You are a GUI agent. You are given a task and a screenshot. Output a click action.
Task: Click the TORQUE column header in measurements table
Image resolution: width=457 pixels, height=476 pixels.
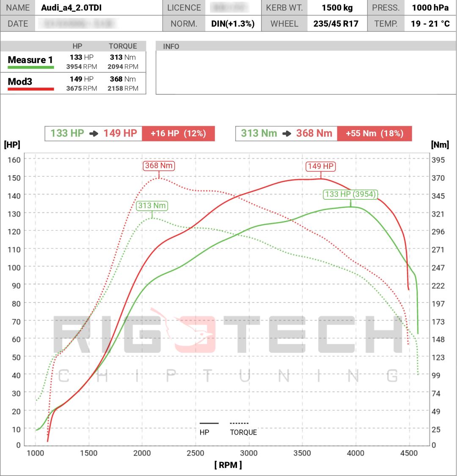tap(123, 46)
